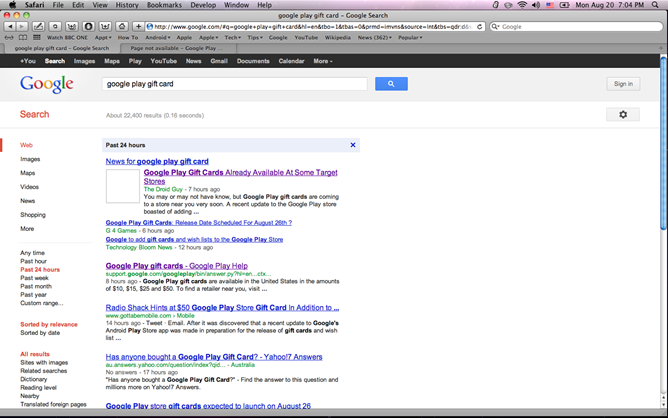Switch to the Page not available tab
The width and height of the screenshot is (668, 418).
click(x=175, y=48)
